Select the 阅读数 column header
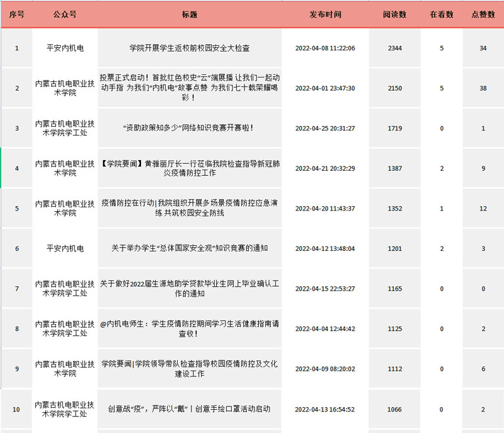The width and height of the screenshot is (504, 433). 394,14
